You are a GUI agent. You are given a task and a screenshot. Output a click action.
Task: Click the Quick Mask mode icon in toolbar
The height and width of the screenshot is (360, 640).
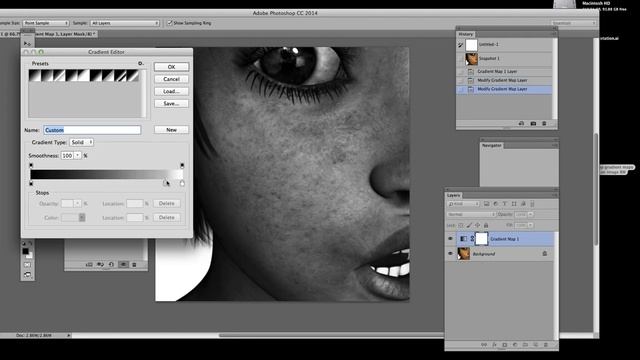(x=27, y=265)
